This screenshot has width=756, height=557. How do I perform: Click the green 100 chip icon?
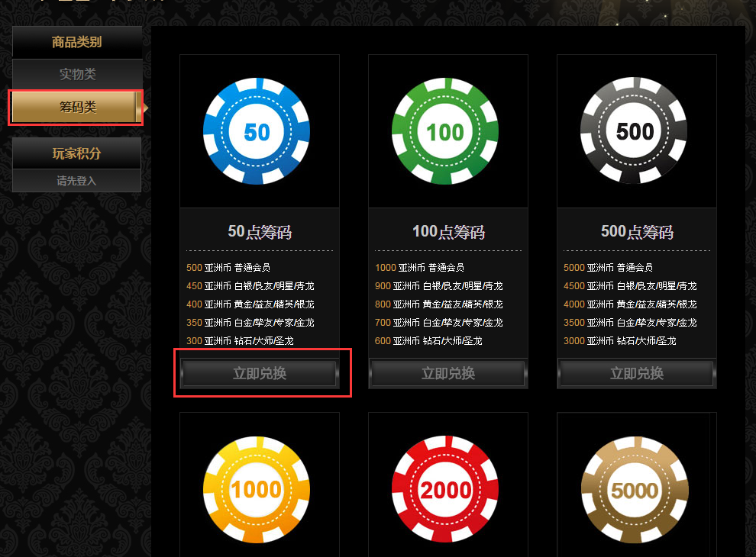[445, 131]
